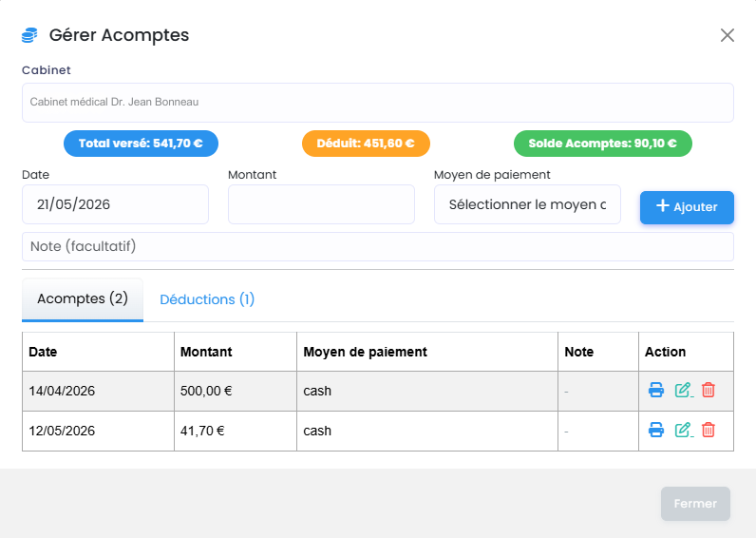This screenshot has height=538, width=756.
Task: Click the Date field showing 21/05/2026
Action: [115, 204]
